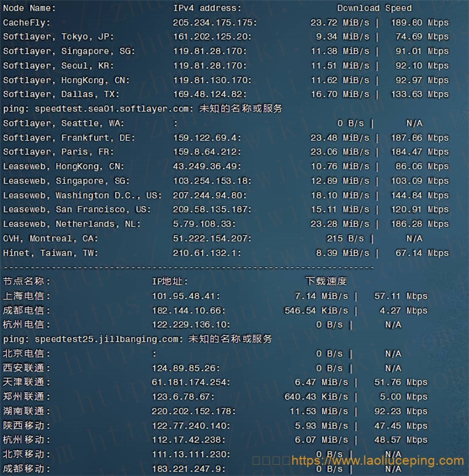Click the 91.01 Mbps value
This screenshot has height=476, width=469.
[422, 51]
